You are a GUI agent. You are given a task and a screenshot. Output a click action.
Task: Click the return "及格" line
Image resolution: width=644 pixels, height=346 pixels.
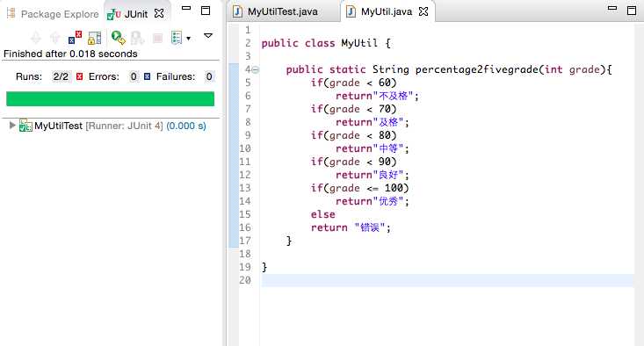(x=373, y=122)
